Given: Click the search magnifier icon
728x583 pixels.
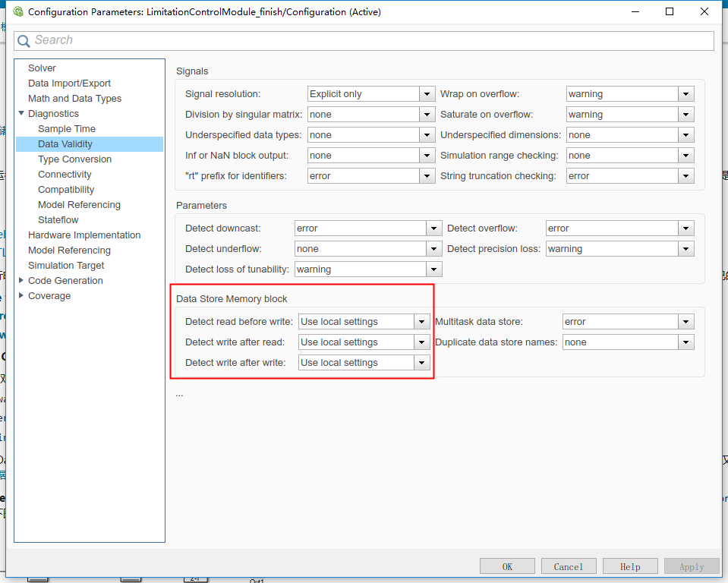Looking at the screenshot, I should tap(24, 39).
